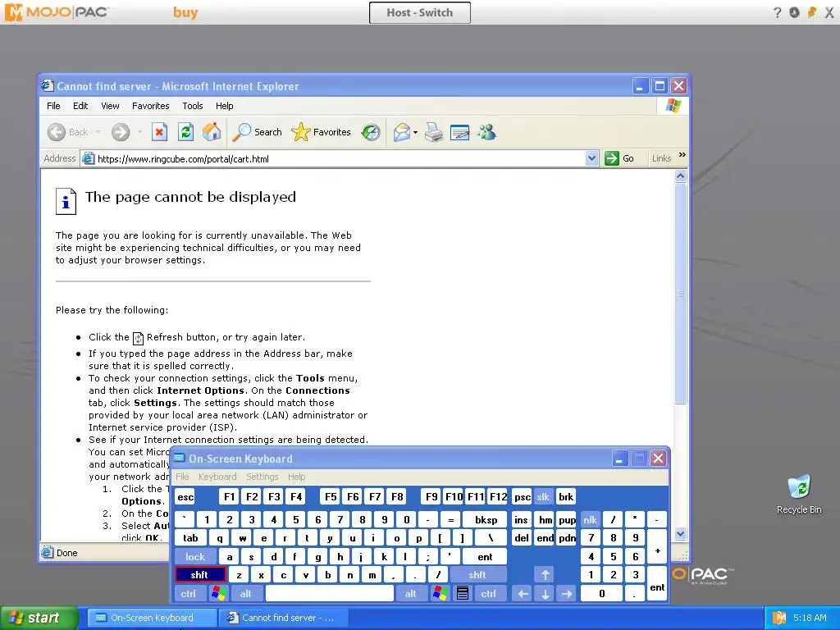Refresh the page with toolbar Refresh icon
The width and height of the screenshot is (840, 630).
(185, 132)
